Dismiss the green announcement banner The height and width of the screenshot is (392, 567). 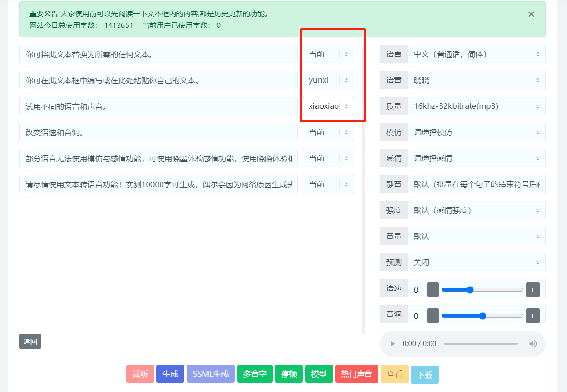[x=531, y=14]
